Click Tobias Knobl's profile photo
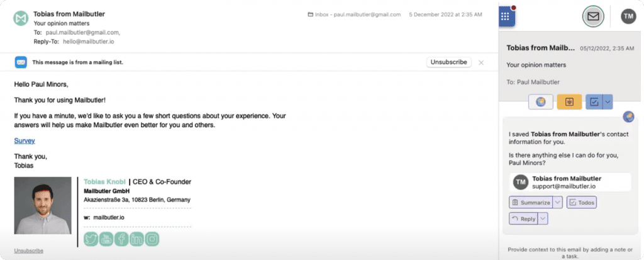644x260 pixels. click(43, 205)
